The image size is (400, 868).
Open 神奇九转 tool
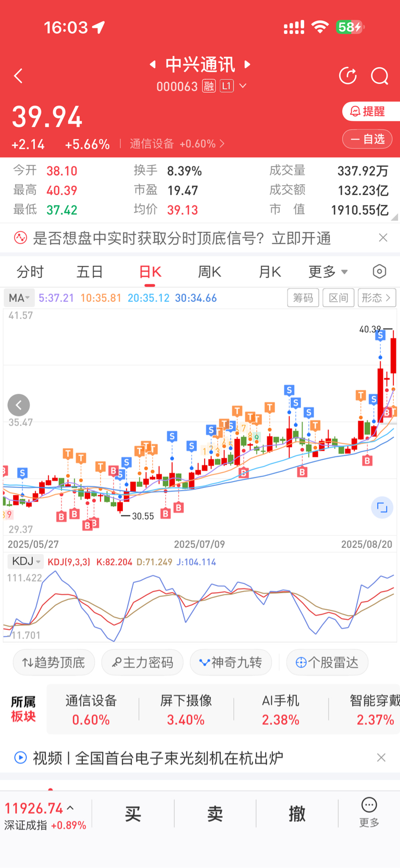(231, 662)
